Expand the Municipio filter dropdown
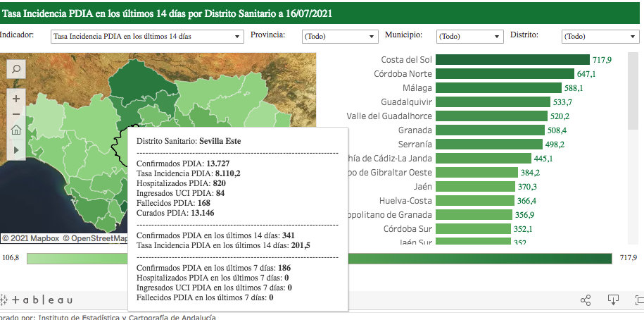The image size is (644, 320). point(469,36)
